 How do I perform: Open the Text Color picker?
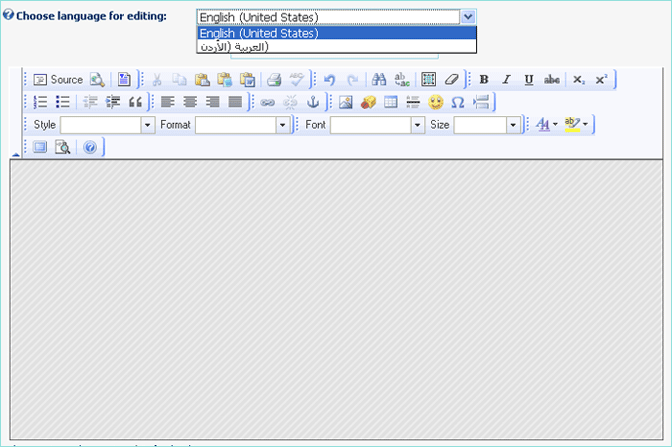pyautogui.click(x=546, y=125)
